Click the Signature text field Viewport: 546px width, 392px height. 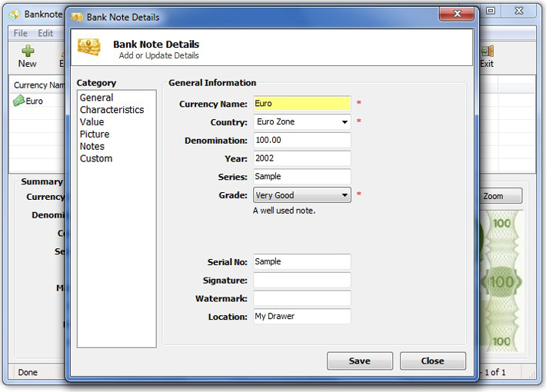tap(301, 281)
